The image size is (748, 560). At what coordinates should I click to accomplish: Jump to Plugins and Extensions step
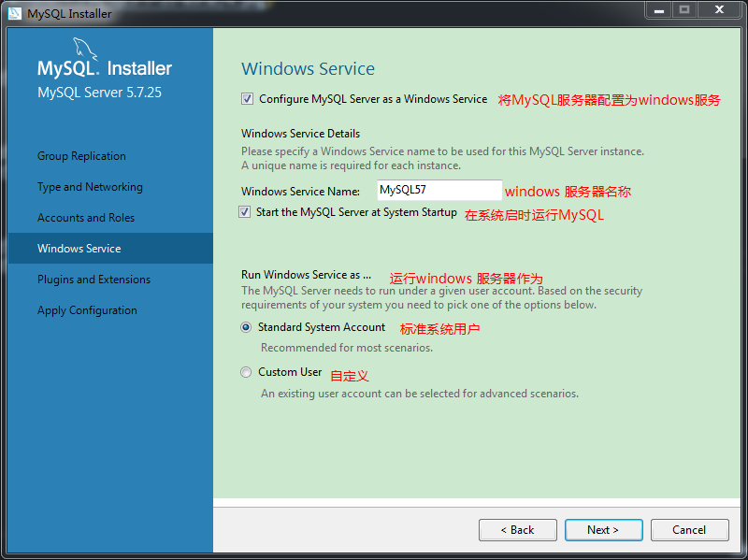[93, 280]
